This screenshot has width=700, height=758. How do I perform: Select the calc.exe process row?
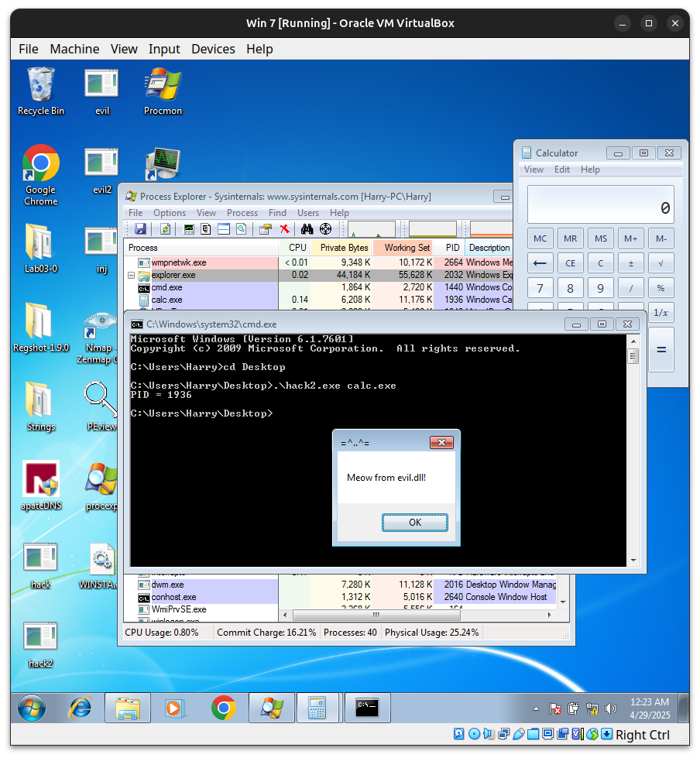[x=319, y=300]
